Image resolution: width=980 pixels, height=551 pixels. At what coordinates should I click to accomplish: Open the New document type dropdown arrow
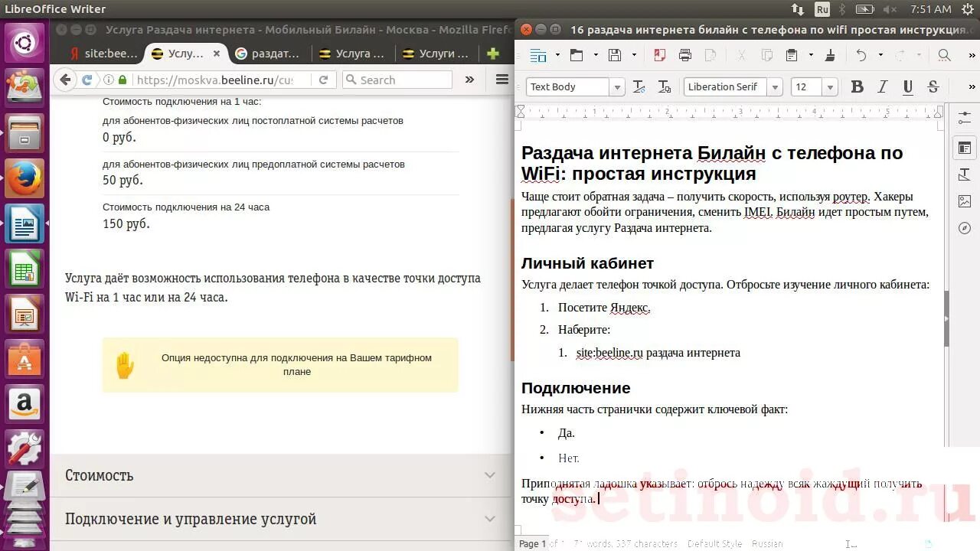[x=557, y=55]
